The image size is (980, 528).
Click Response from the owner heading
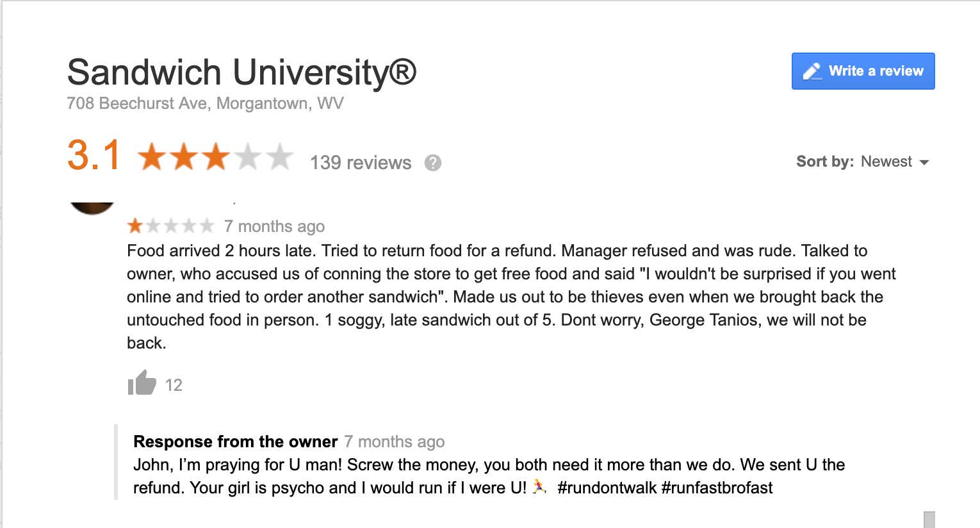pyautogui.click(x=235, y=441)
